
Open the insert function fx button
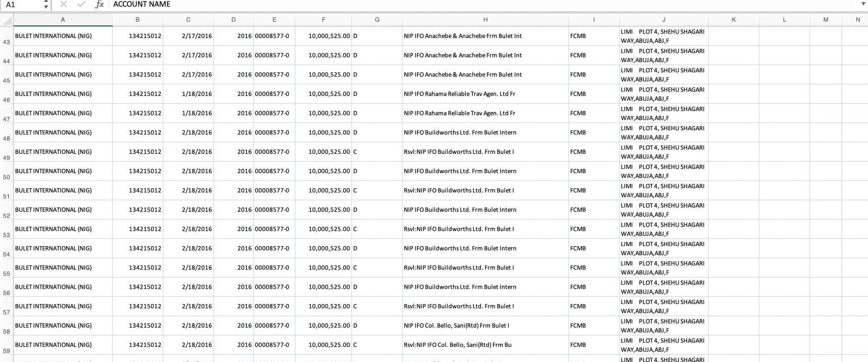coord(99,5)
